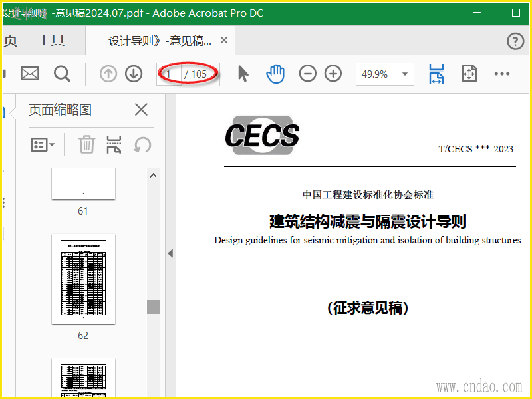Select the open document tab

pos(160,41)
